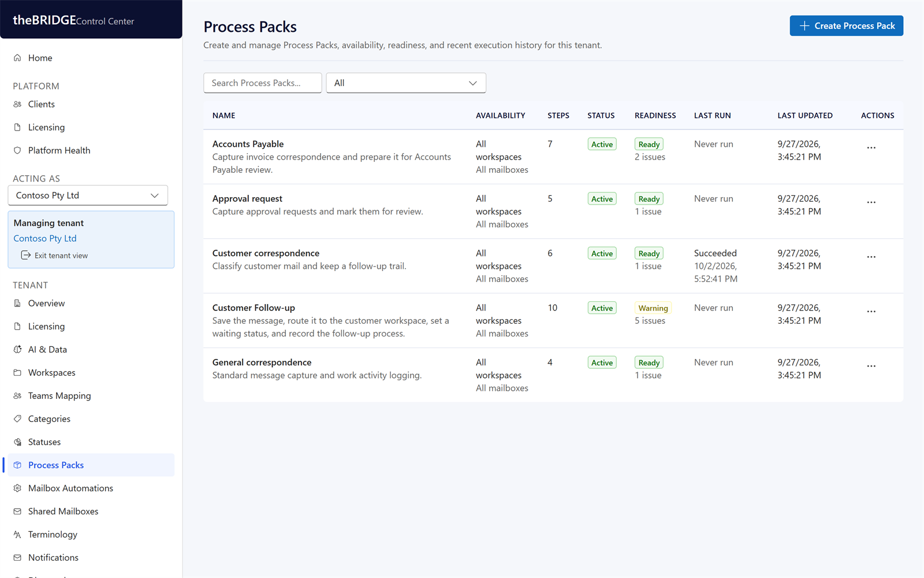Open the All filter dropdown
924x578 pixels.
pyautogui.click(x=406, y=83)
